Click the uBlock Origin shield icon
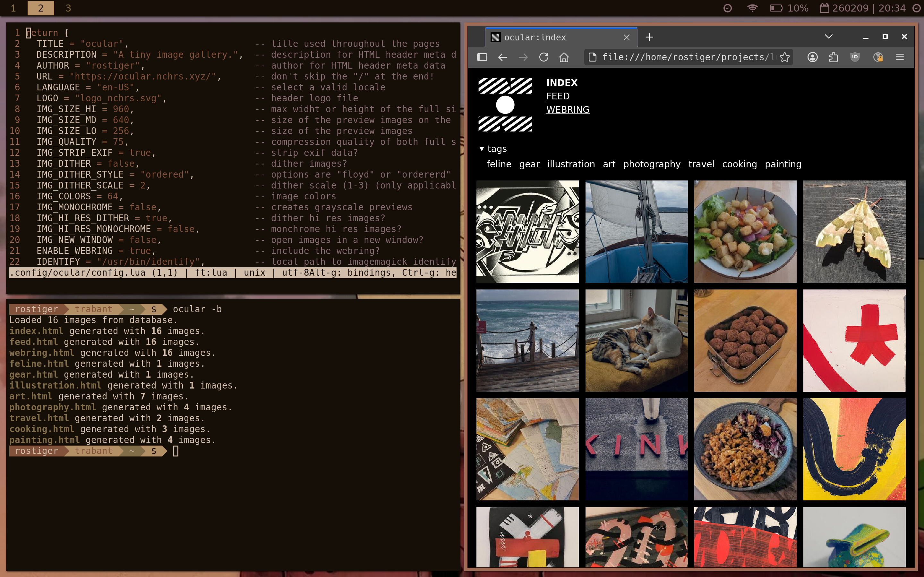This screenshot has height=577, width=924. tap(855, 57)
